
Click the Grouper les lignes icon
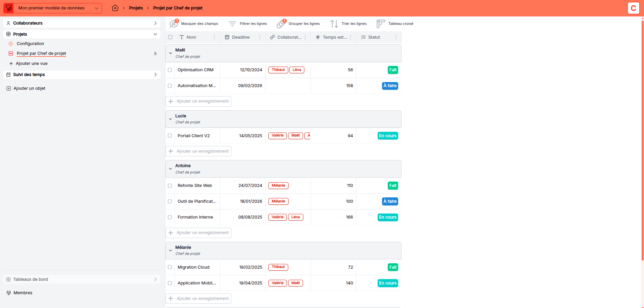[281, 24]
